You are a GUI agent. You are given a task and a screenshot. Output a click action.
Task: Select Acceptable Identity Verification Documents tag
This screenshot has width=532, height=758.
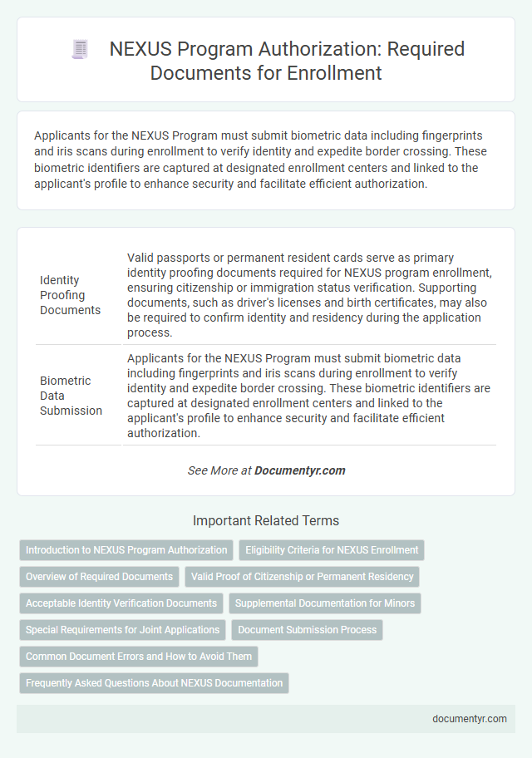[121, 603]
